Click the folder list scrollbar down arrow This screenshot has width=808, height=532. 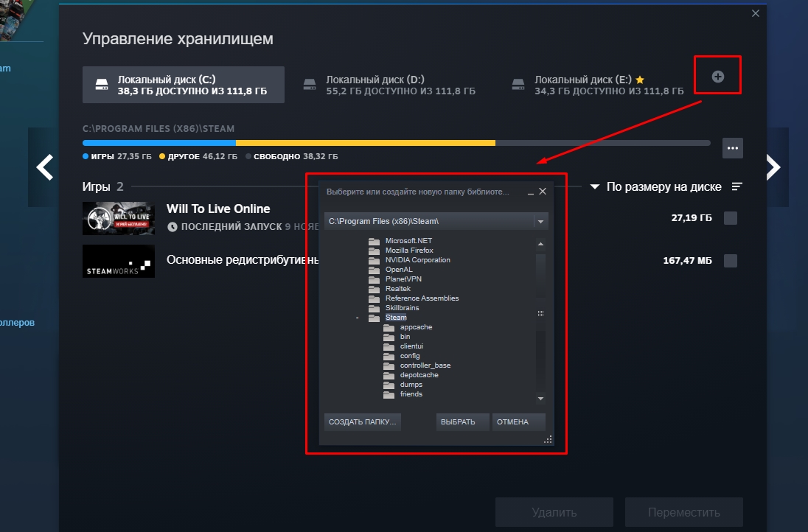540,399
